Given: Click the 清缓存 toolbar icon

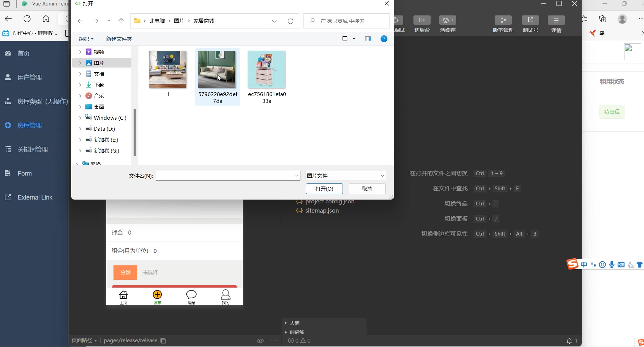Looking at the screenshot, I should (x=447, y=20).
